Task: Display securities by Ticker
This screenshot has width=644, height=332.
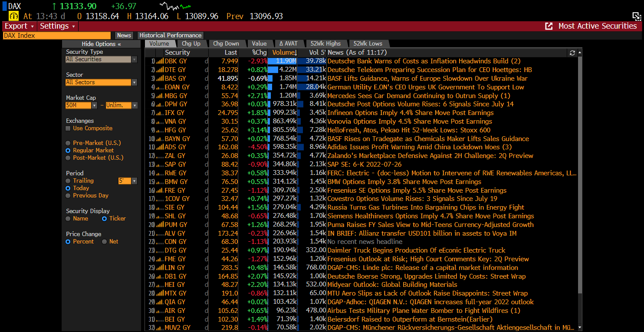Action: [104, 219]
